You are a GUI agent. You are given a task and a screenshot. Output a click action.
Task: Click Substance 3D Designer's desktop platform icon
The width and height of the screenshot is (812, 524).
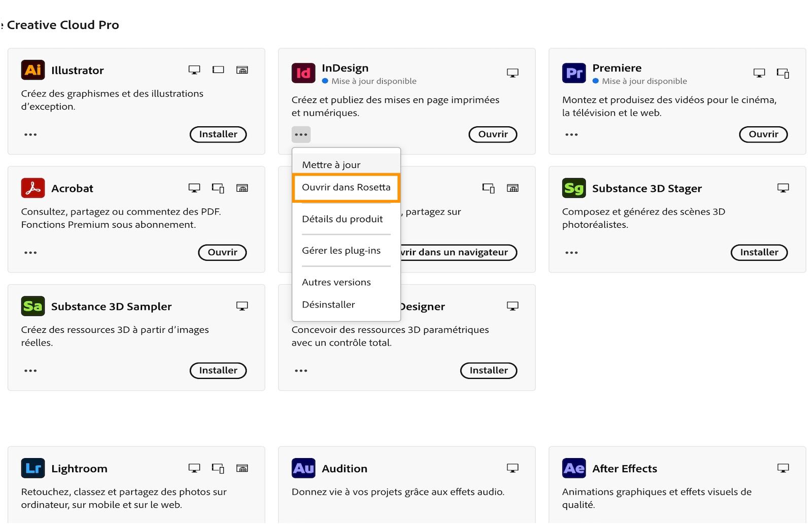[513, 306]
